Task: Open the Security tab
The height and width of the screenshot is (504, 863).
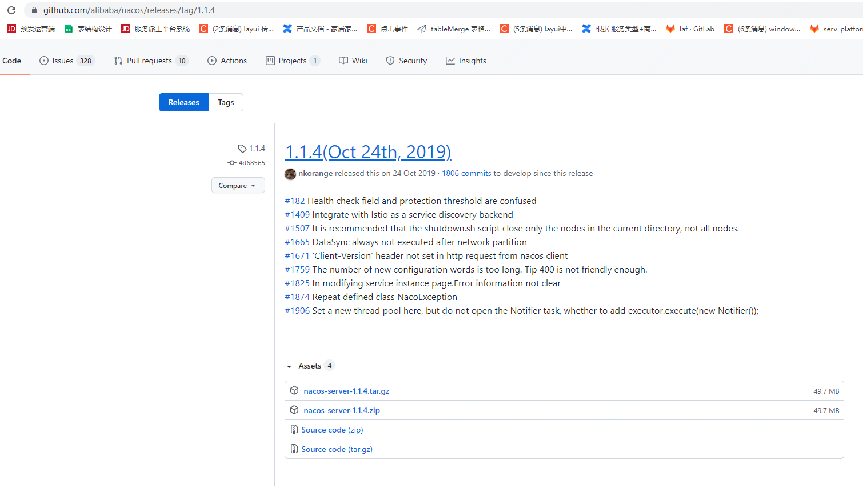Action: coord(406,61)
